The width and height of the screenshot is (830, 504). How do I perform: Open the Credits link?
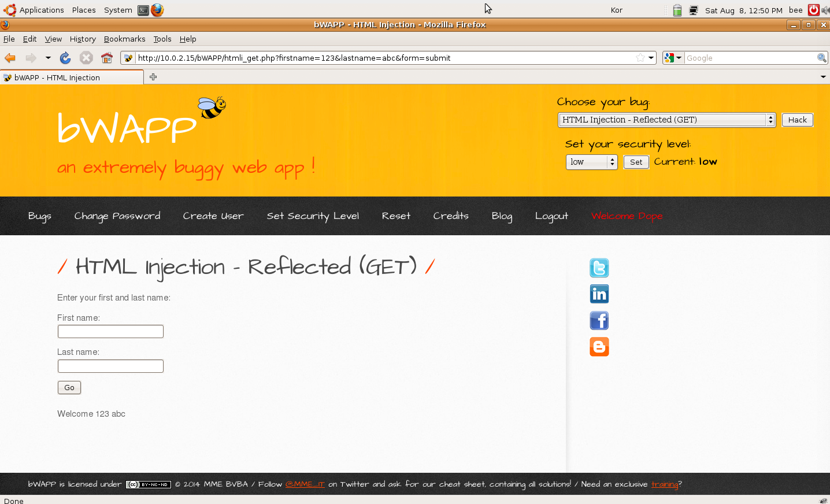pyautogui.click(x=451, y=216)
